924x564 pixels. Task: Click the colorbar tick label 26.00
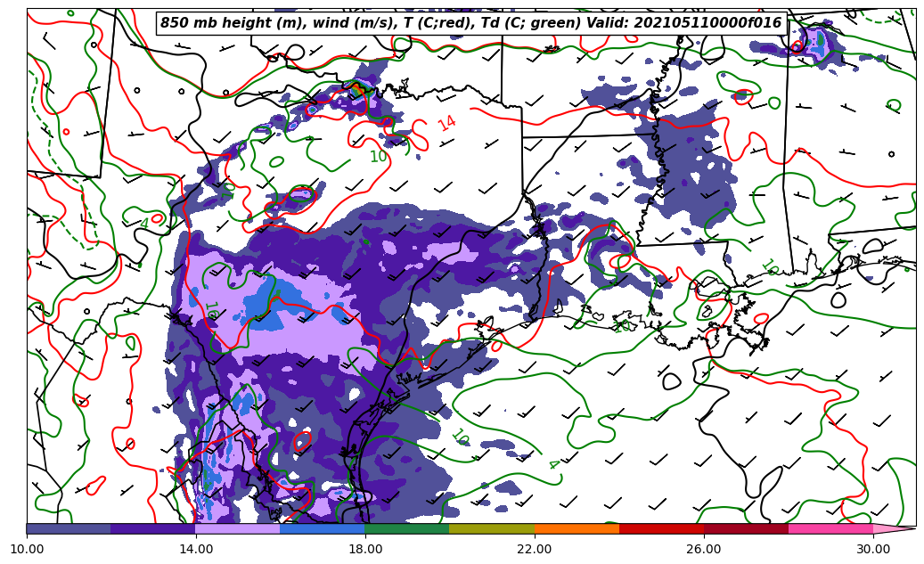[x=704, y=549]
